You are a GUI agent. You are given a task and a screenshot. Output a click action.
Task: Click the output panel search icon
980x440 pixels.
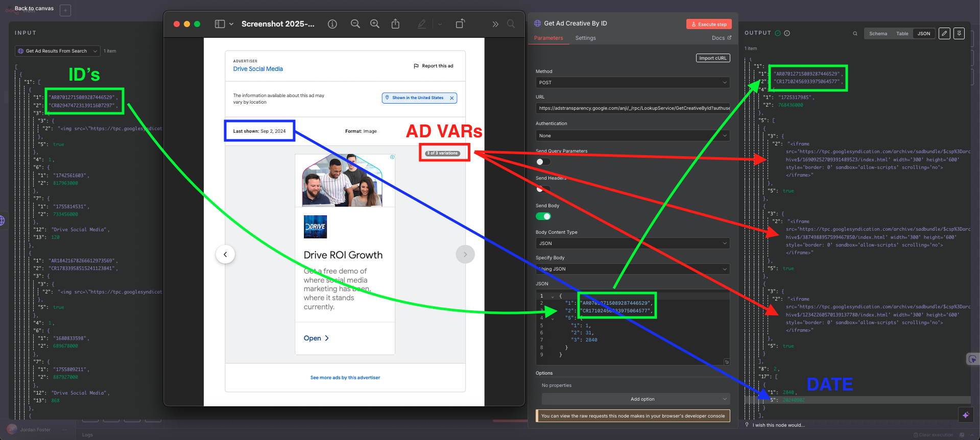[x=855, y=34]
